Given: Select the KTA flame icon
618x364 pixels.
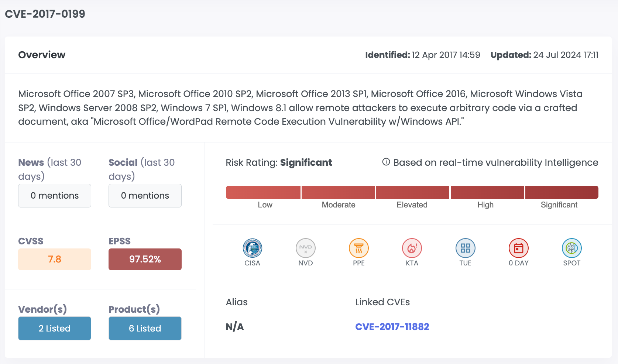Looking at the screenshot, I should [412, 248].
